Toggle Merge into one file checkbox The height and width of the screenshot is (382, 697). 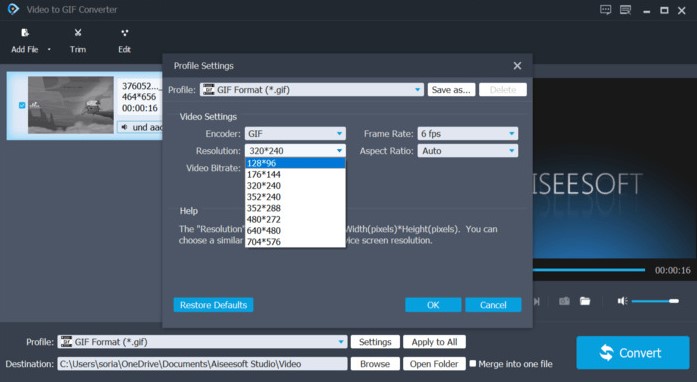coord(473,364)
